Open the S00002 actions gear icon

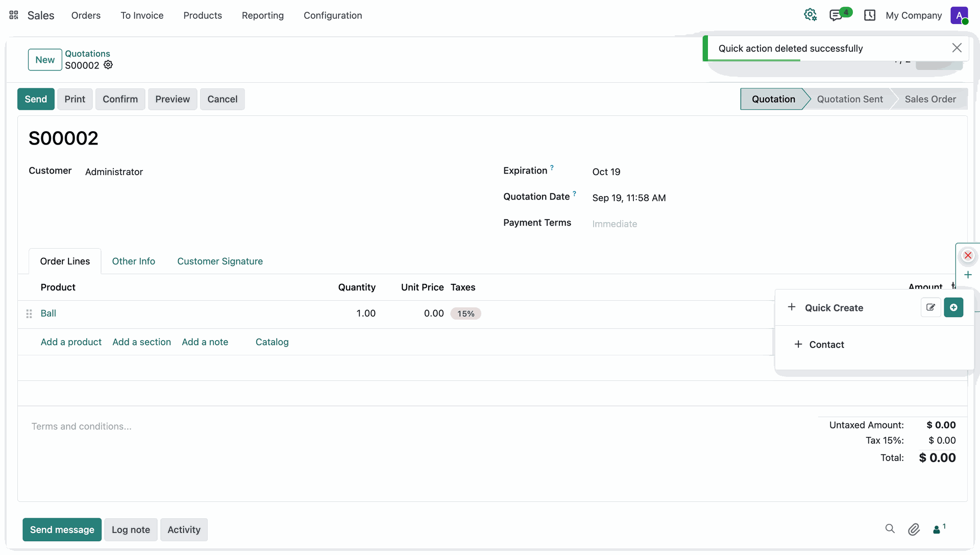coord(108,65)
